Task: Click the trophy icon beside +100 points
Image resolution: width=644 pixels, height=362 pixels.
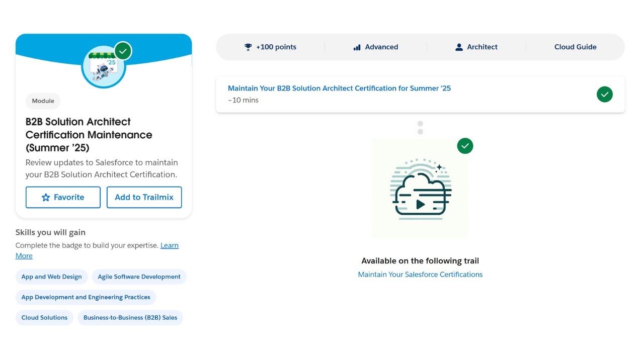Action: (248, 47)
